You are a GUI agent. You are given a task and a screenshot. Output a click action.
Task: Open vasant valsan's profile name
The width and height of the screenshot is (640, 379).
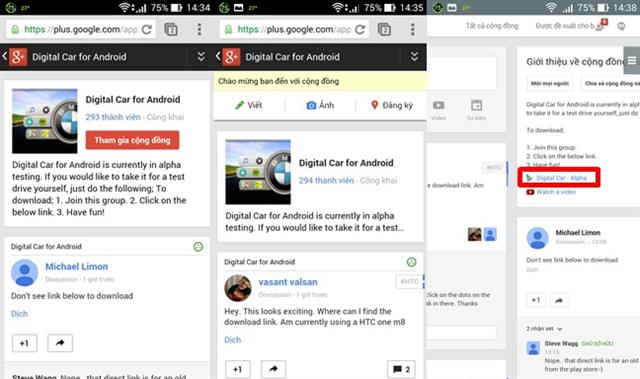(288, 282)
